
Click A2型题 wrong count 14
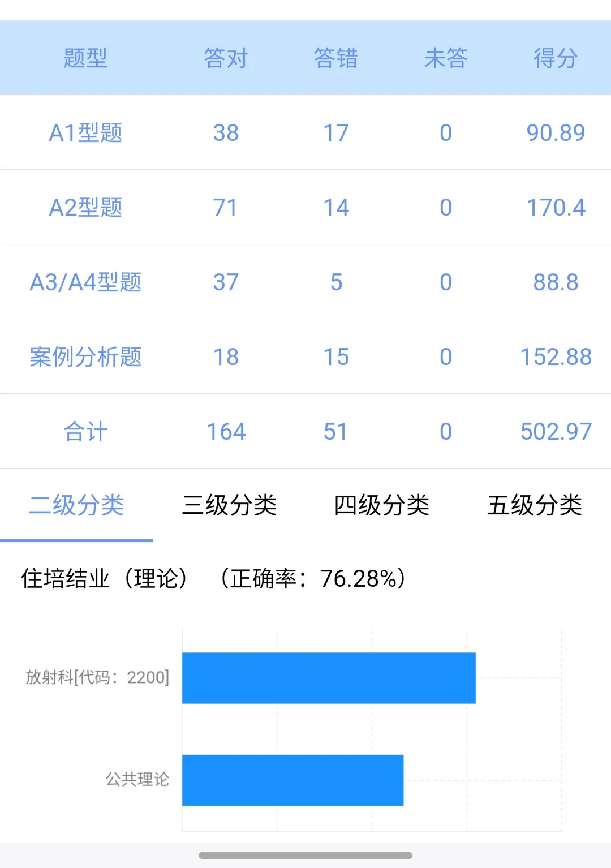[x=336, y=207]
